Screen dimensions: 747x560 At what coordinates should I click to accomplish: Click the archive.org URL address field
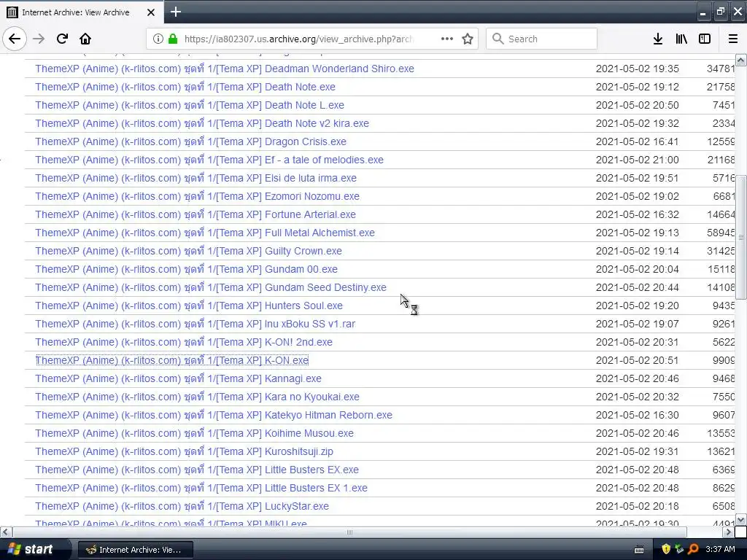coord(298,39)
